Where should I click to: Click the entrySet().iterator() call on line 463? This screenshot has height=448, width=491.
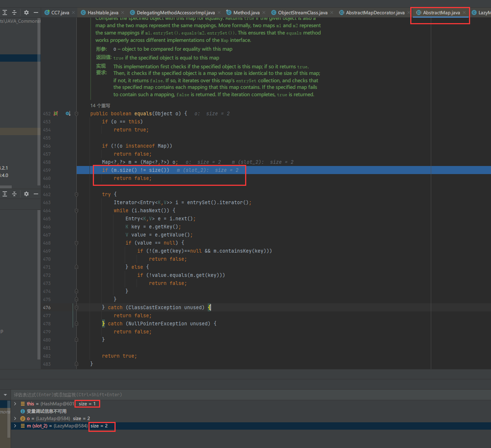(218, 203)
